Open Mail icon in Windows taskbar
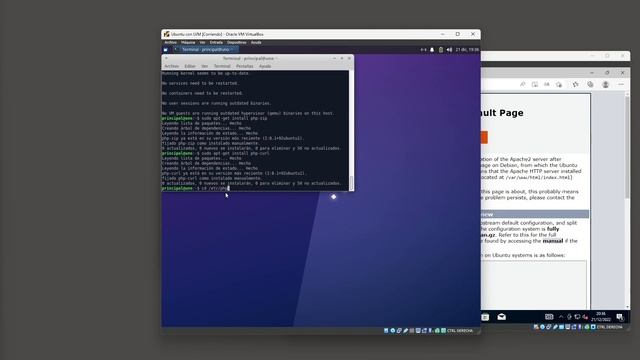 (502, 317)
